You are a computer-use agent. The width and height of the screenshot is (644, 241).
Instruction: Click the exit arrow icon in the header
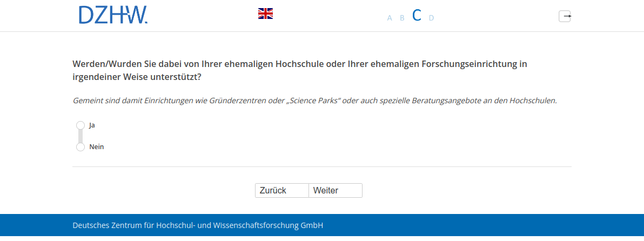(x=565, y=16)
